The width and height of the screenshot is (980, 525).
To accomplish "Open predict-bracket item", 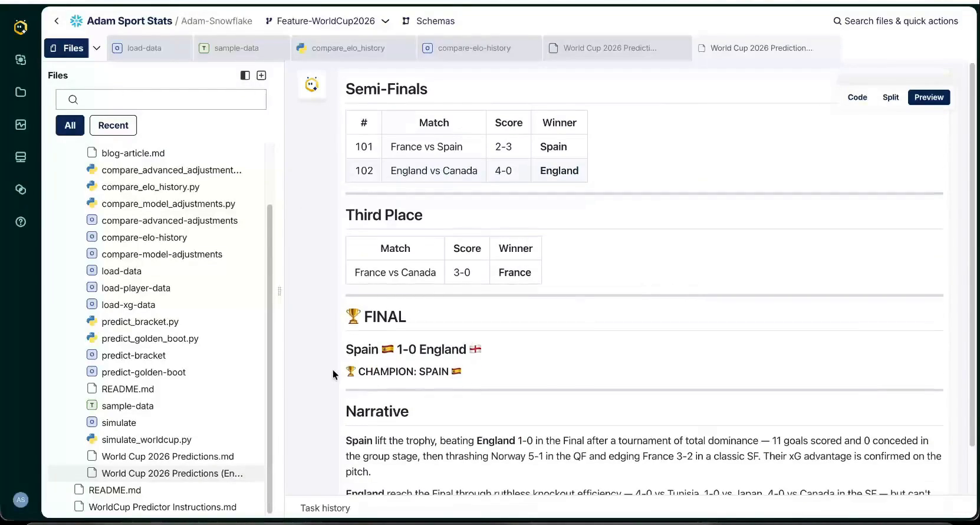I will click(133, 355).
